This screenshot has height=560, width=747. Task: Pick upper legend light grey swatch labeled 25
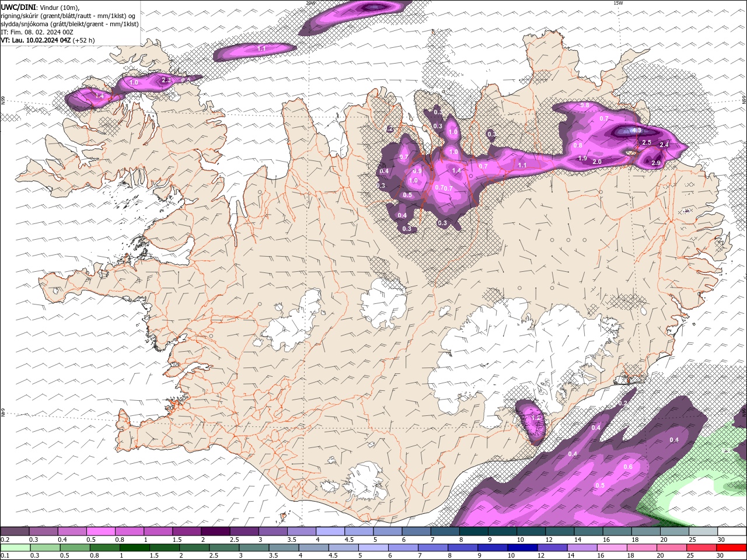703,531
